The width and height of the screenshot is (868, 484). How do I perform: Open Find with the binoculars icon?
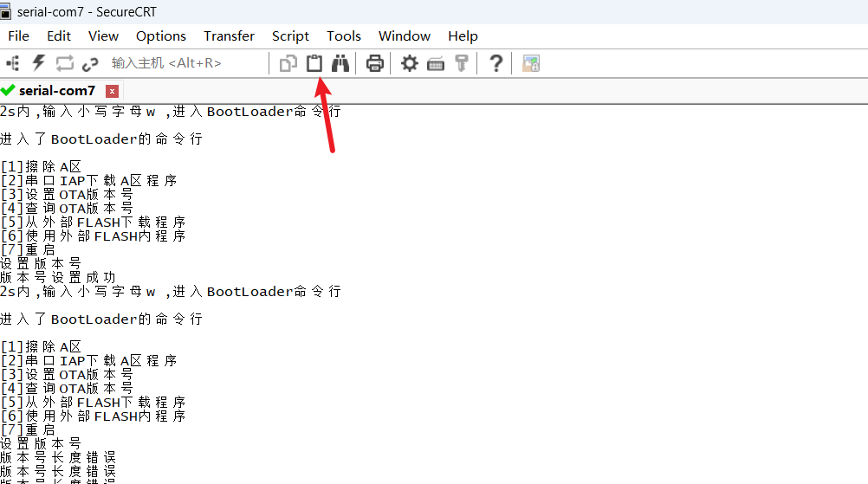[340, 63]
